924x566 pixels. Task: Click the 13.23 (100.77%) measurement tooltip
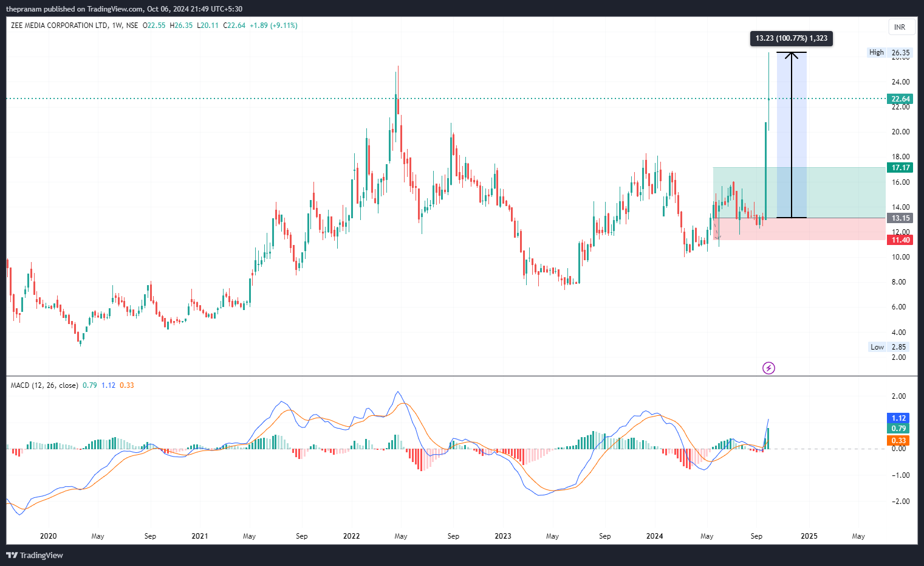tap(792, 38)
